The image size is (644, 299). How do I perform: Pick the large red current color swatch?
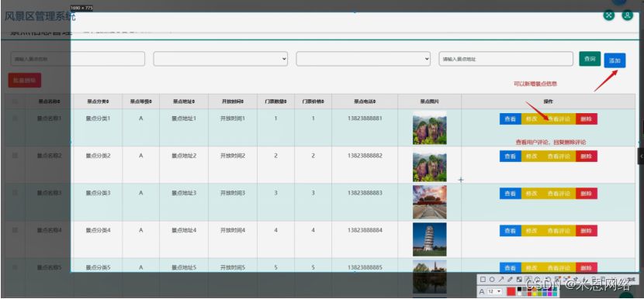pos(511,291)
